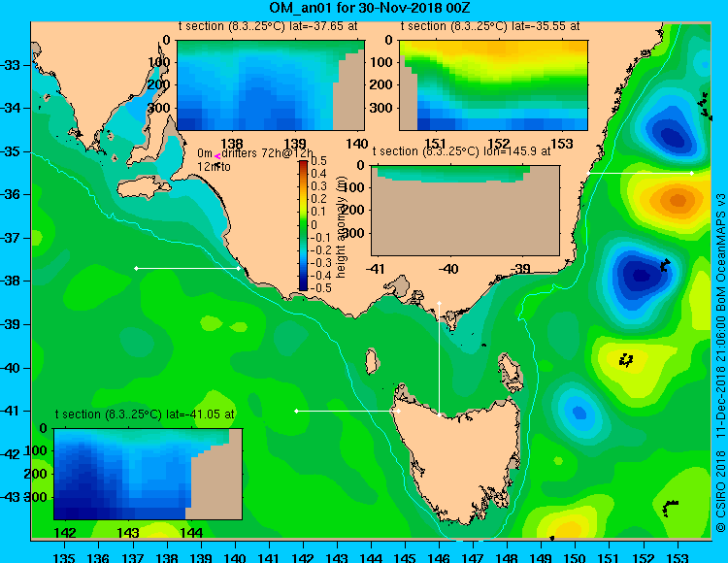The width and height of the screenshot is (728, 563).
Task: Click the black drifter marker near latitude -43
Action: (669, 509)
